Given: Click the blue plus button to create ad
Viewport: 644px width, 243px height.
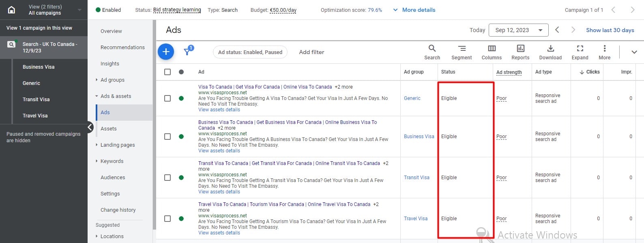Looking at the screenshot, I should coord(166,52).
